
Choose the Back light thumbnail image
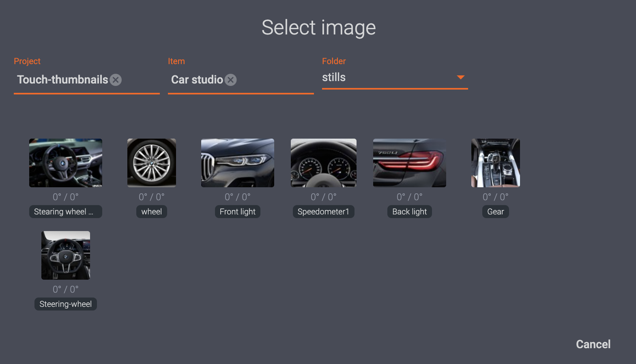(x=410, y=163)
